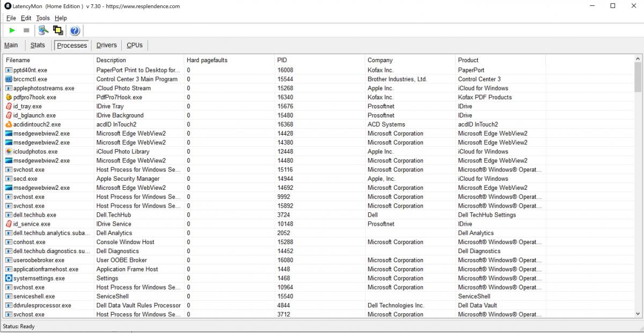644x333 pixels.
Task: Click the icon beside serviceshell.exe
Action: 9,297
